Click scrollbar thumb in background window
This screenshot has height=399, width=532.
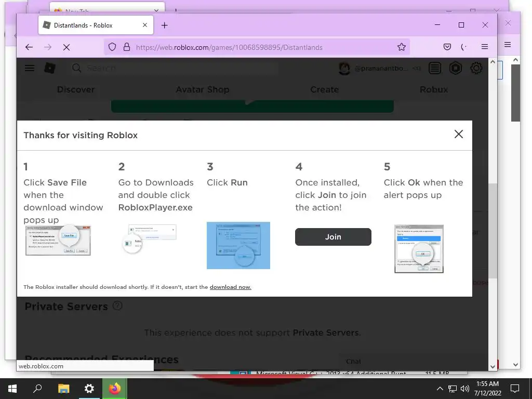tap(516, 92)
